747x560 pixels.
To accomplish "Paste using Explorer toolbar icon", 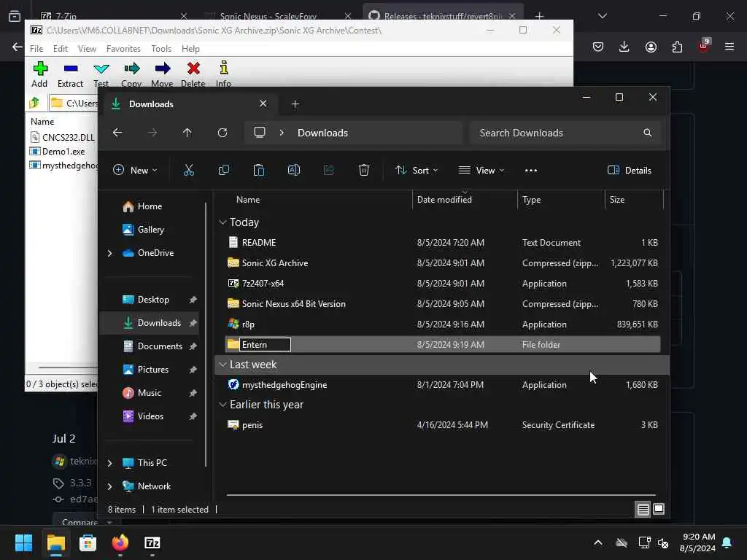I will click(259, 171).
